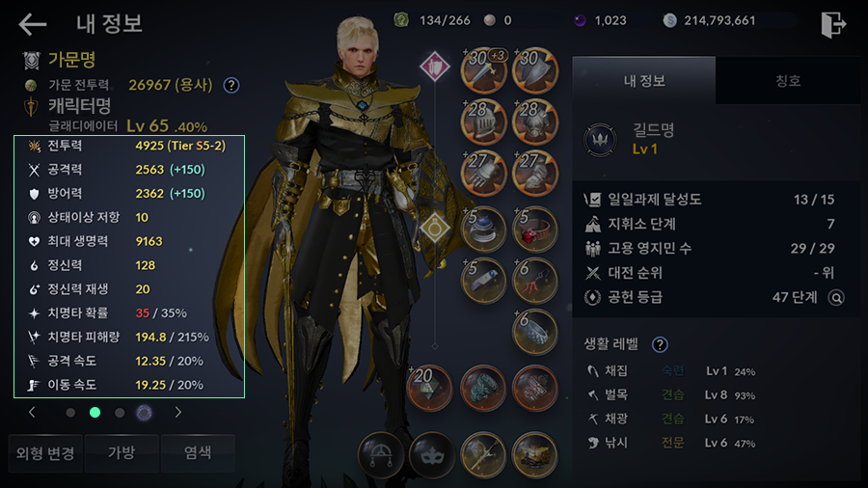
Task: Open the 염색 dye button
Action: (x=198, y=453)
